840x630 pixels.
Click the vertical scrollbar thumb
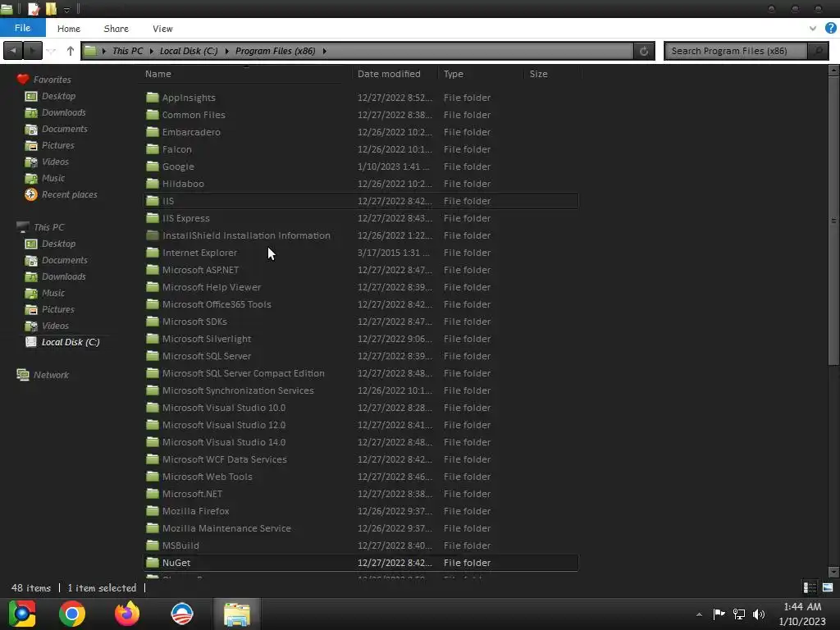coord(833,220)
